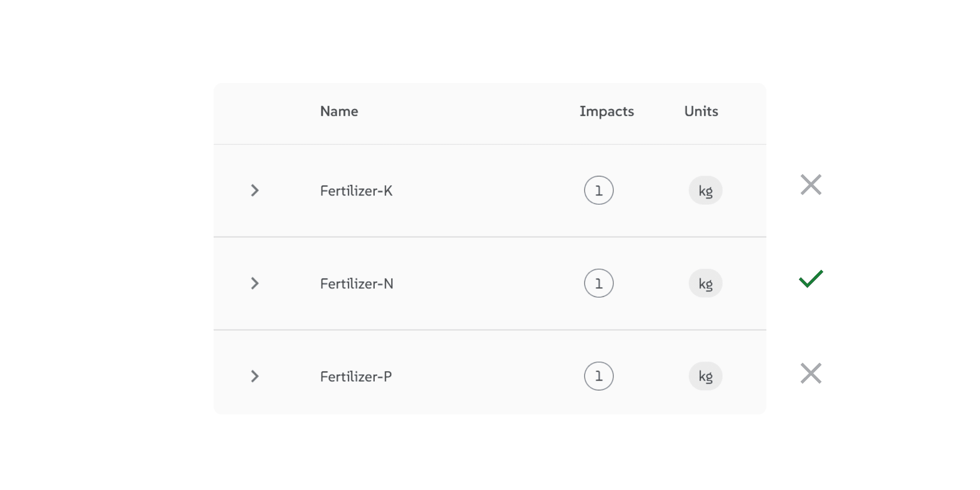Image resolution: width=980 pixels, height=490 pixels.
Task: Select the Fertilizer-K name text
Action: (x=356, y=191)
